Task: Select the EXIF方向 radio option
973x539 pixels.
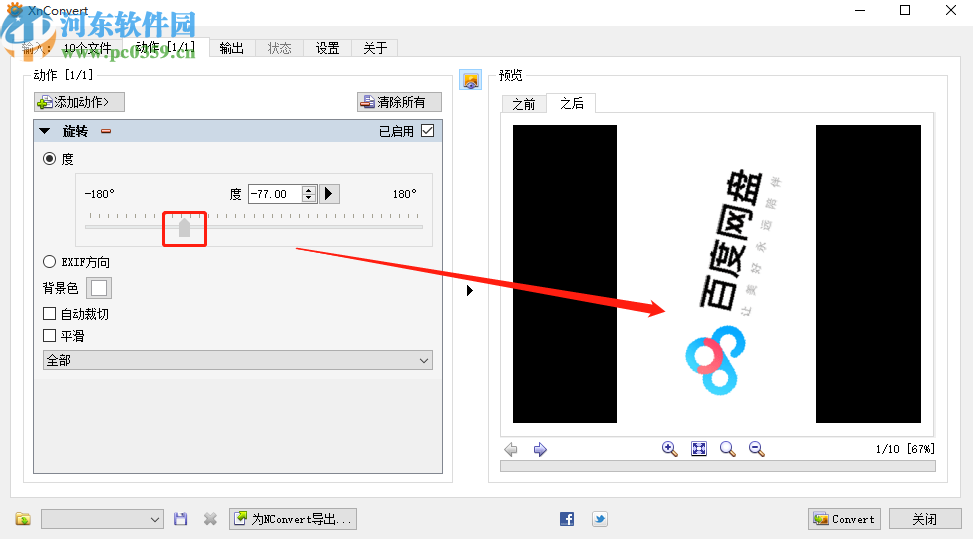Action: click(50, 262)
